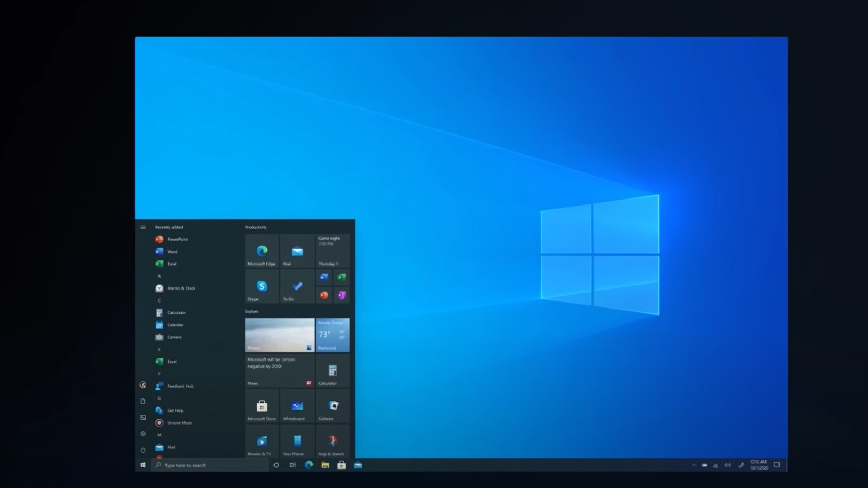Open Microsoft Edge from the taskbar
Screen dimensions: 868x488
pyautogui.click(x=309, y=465)
